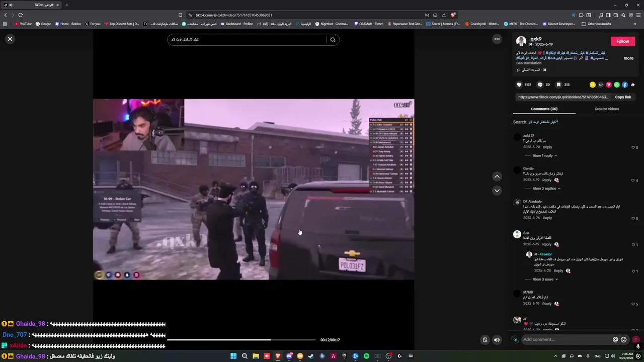This screenshot has width=644, height=362.
Task: Click Search: suggested query link above comments
Action: pyautogui.click(x=543, y=122)
